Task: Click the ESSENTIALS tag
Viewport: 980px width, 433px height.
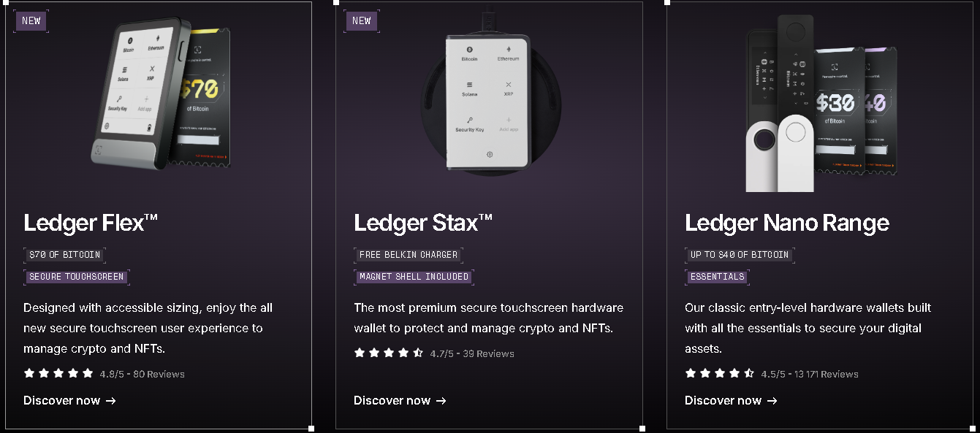Action: (717, 277)
